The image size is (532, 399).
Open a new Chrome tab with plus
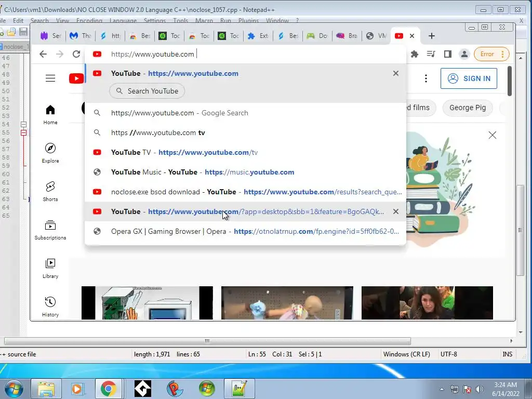[x=432, y=36]
